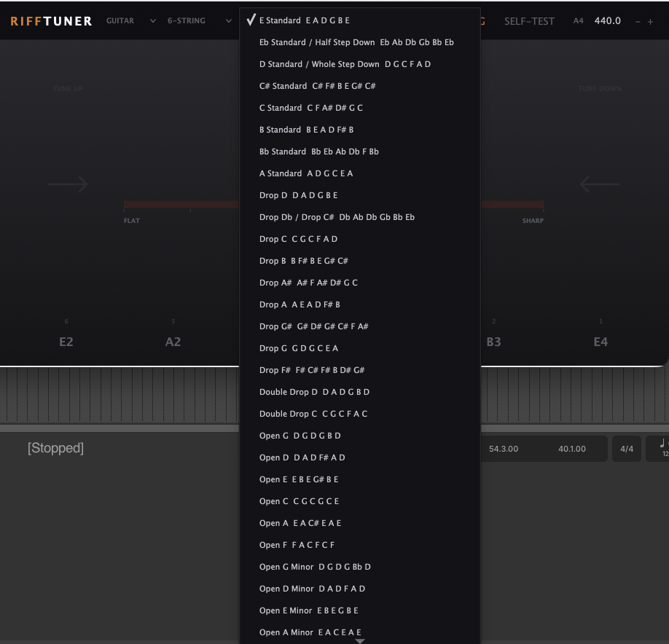This screenshot has width=669, height=644.
Task: Pick Bb Standard tuning
Action: coord(360,152)
